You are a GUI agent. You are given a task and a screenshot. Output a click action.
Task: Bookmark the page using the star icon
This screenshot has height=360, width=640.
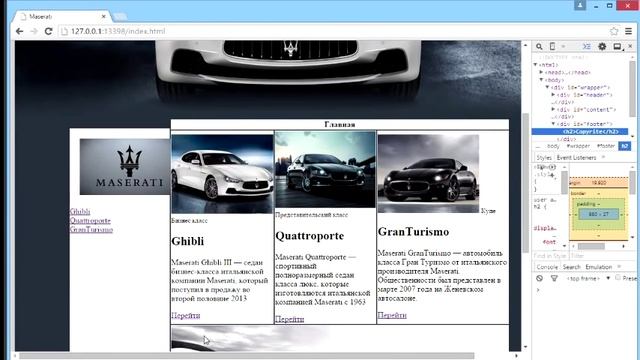click(x=614, y=31)
